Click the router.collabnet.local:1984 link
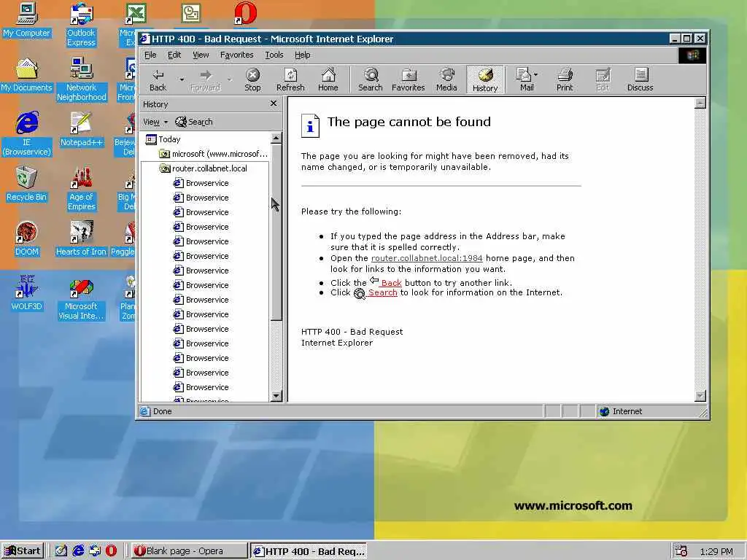747x560 pixels. 426,258
